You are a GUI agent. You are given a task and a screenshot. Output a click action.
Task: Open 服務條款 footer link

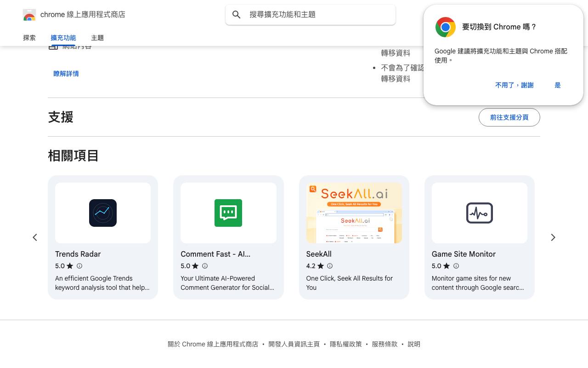[385, 344]
